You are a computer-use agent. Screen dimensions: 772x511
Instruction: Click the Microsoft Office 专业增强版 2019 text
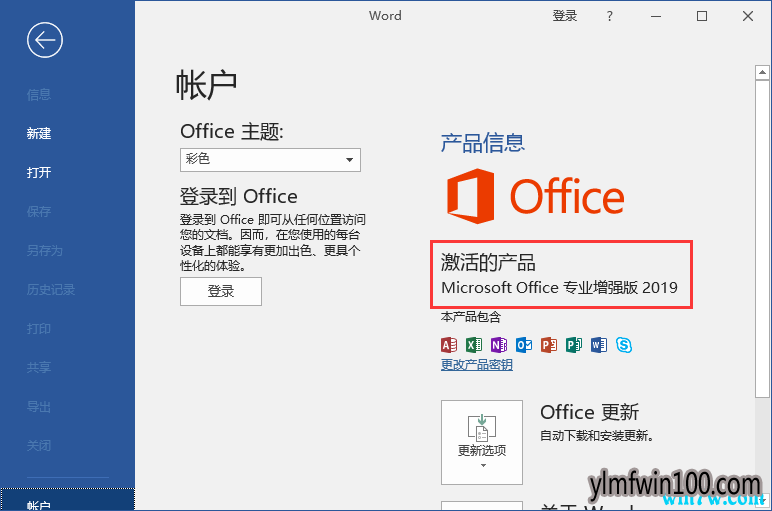559,287
